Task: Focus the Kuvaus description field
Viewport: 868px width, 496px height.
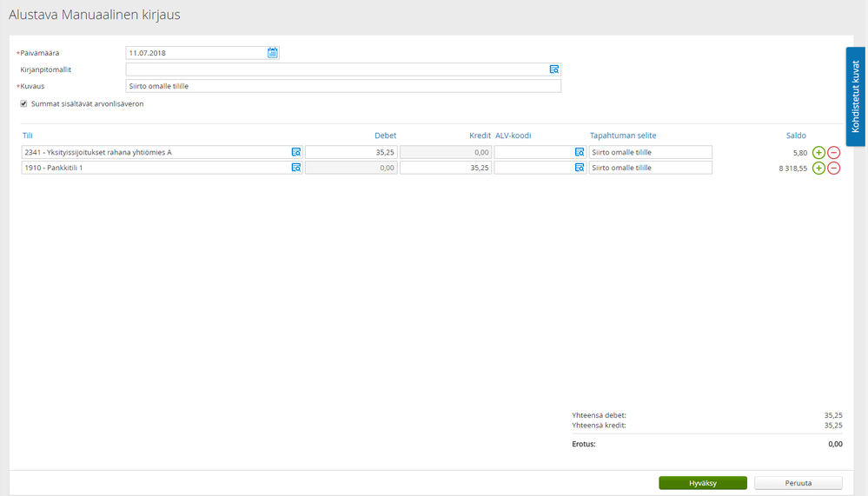Action: [x=343, y=86]
